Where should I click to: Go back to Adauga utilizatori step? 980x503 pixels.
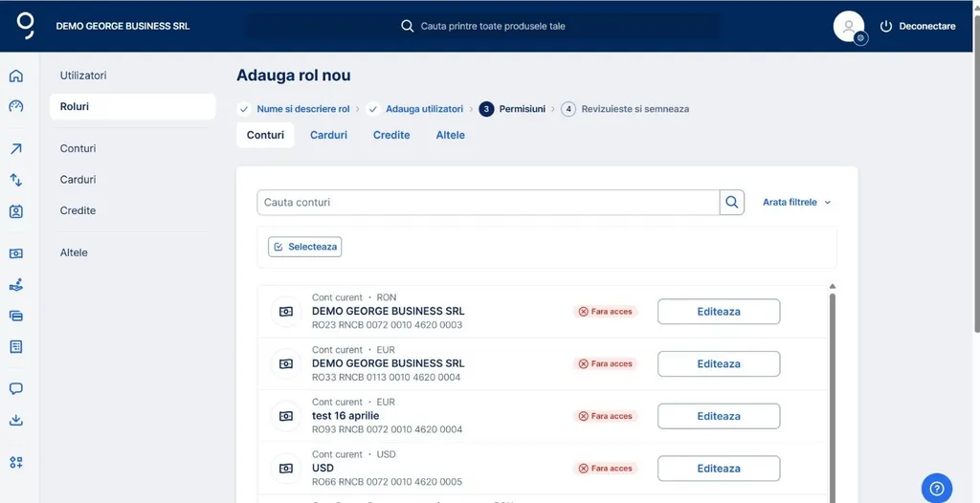pos(424,109)
